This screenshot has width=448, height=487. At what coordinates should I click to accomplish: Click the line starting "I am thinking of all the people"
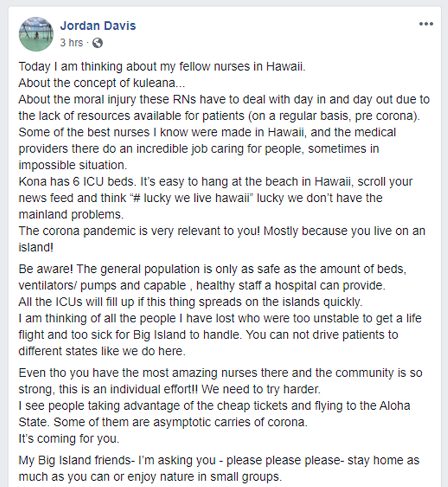coord(220,318)
